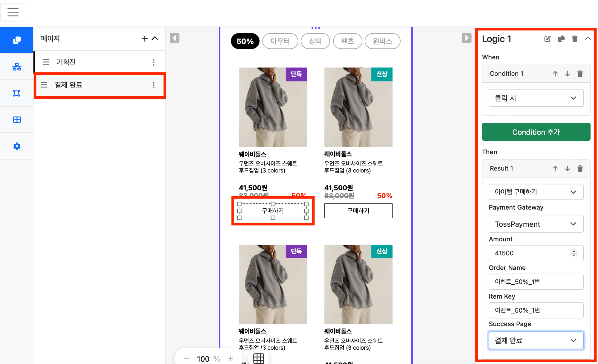
Task: Add a new page with the plus button
Action: coord(145,38)
